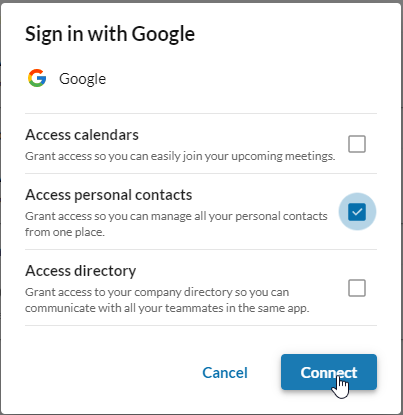Click the phrase from one place under contacts
The height and width of the screenshot is (415, 403).
point(65,232)
